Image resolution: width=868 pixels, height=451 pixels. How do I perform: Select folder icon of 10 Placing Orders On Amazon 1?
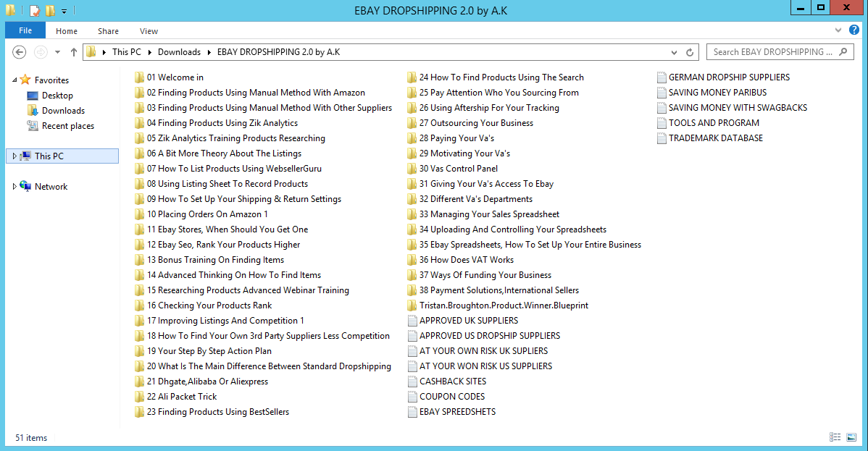pyautogui.click(x=140, y=214)
